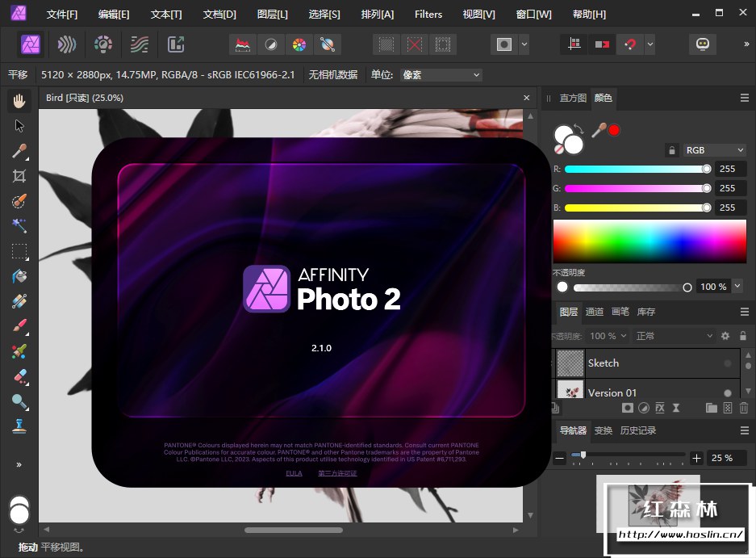Click the color picker eyedropper in Colour panel
The width and height of the screenshot is (756, 558).
[599, 129]
